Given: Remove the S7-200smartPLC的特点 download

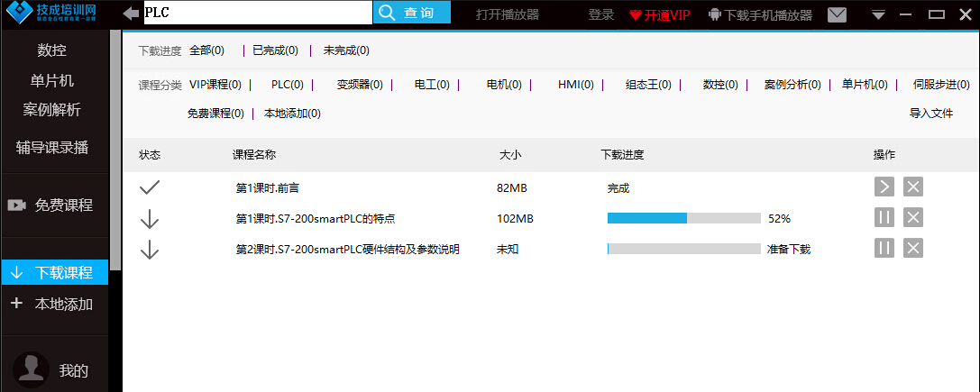Looking at the screenshot, I should coord(913,218).
